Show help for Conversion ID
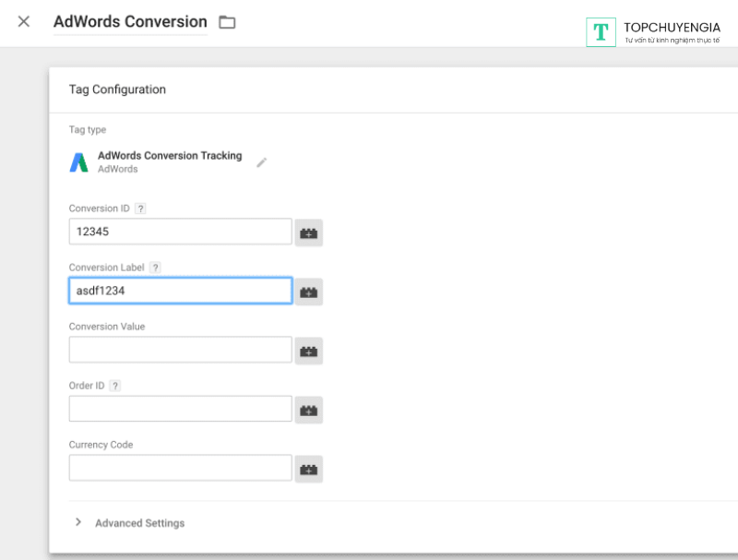738x560 pixels. 140,209
